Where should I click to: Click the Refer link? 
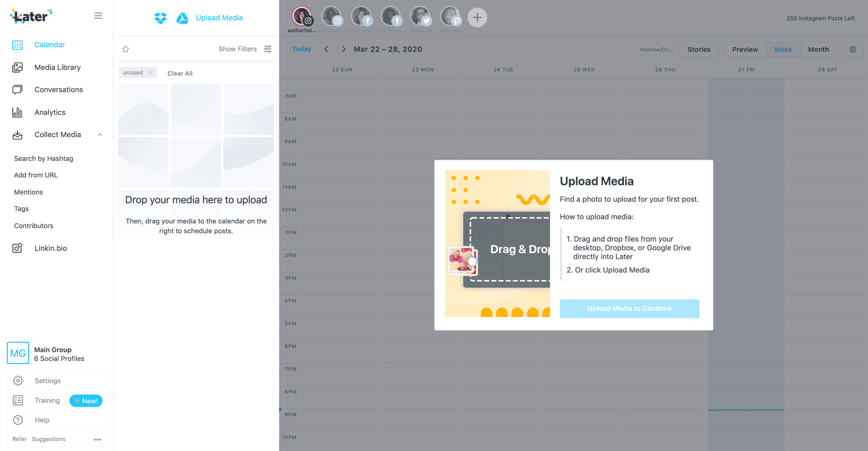pos(20,439)
